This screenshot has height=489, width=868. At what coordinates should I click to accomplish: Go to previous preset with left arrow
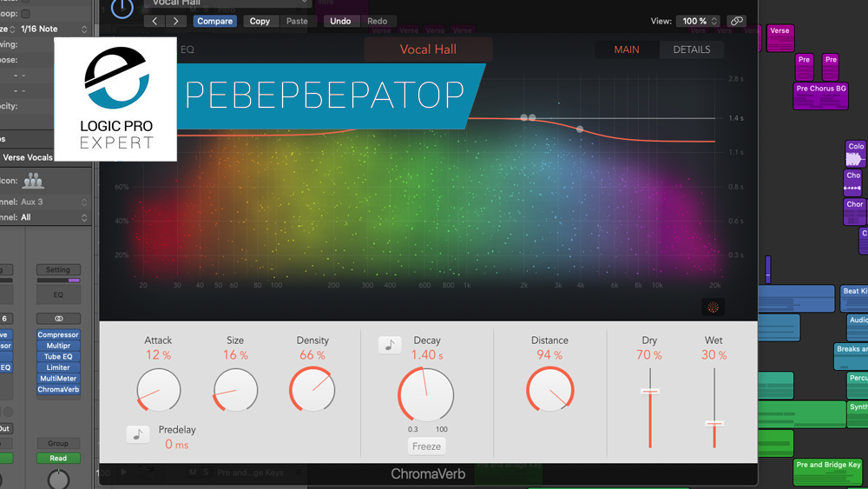coord(155,21)
